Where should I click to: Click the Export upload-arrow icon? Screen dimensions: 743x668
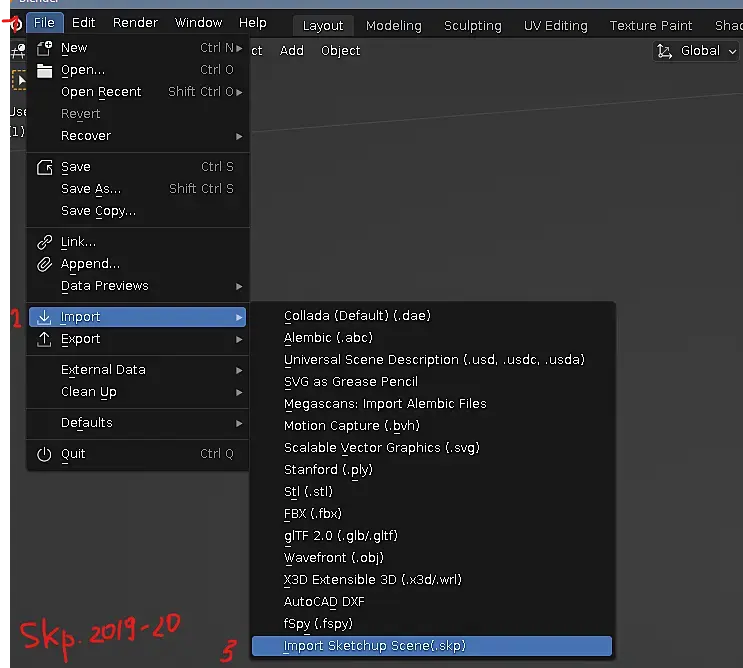coord(44,339)
